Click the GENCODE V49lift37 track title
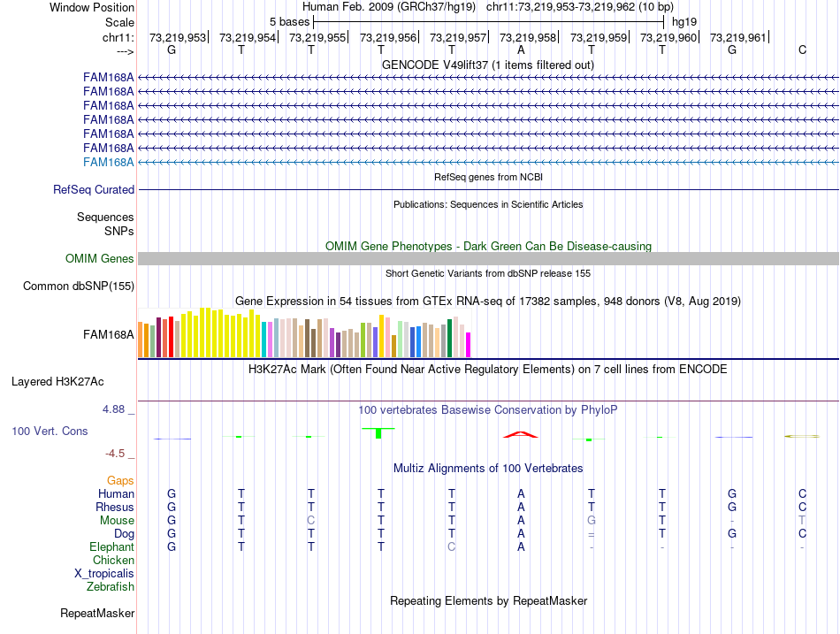The width and height of the screenshot is (840, 634). 487,65
